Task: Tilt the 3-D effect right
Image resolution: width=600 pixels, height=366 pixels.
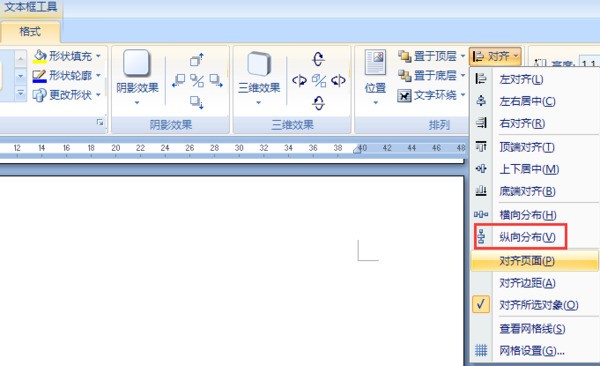Action: (x=338, y=81)
